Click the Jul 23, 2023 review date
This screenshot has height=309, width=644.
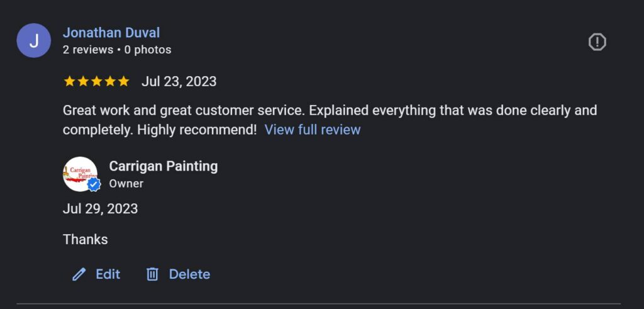click(x=179, y=81)
